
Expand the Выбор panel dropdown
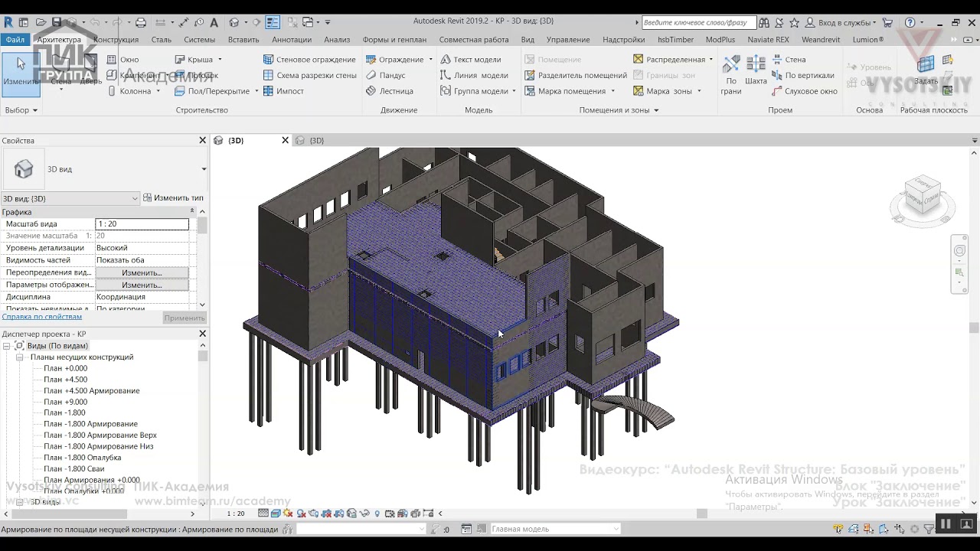tap(21, 110)
